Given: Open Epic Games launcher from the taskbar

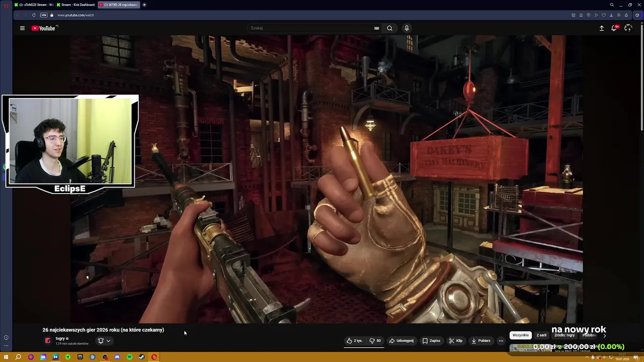Looking at the screenshot, I should [x=80, y=357].
